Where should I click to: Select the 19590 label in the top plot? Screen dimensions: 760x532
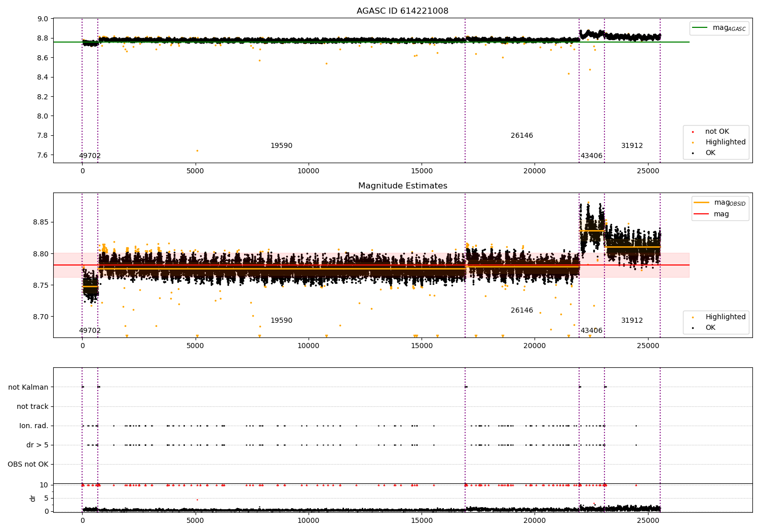pos(281,146)
